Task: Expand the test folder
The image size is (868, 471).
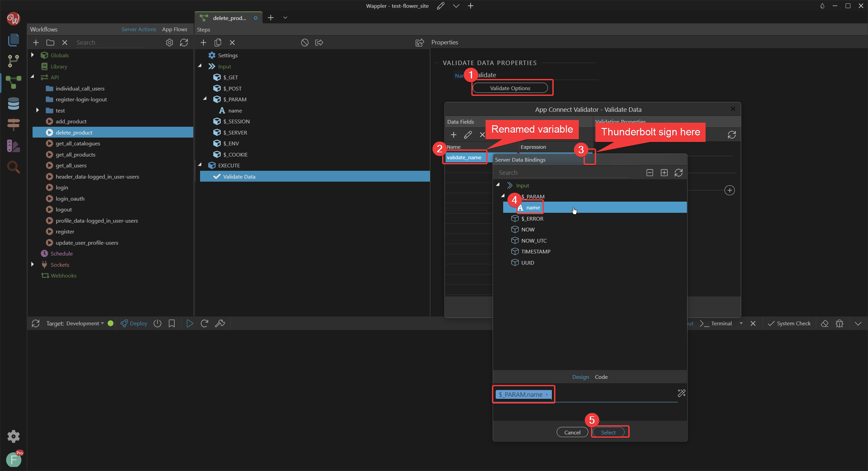Action: (x=38, y=110)
